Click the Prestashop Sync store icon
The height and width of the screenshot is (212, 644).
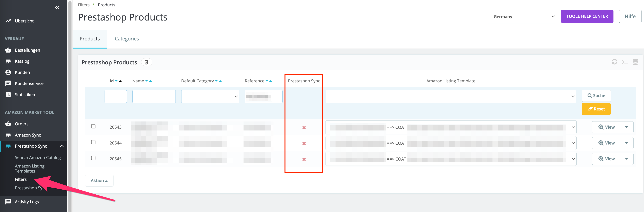(8, 146)
